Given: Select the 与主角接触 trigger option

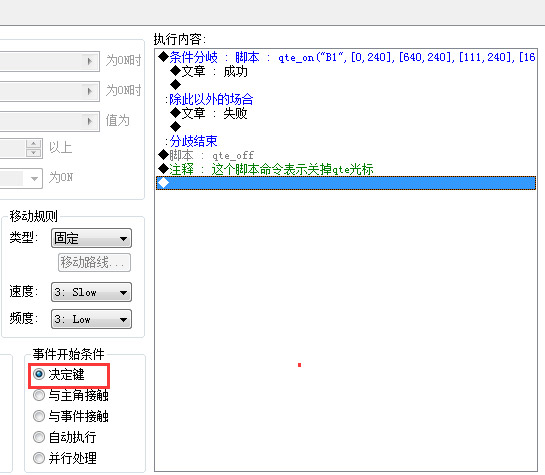Looking at the screenshot, I should pyautogui.click(x=39, y=395).
